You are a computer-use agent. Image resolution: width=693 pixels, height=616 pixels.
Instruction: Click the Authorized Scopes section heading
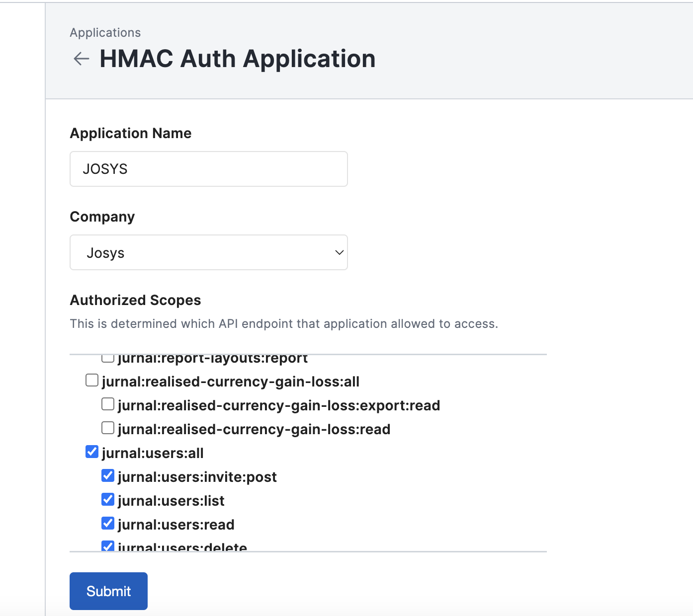pyautogui.click(x=135, y=300)
